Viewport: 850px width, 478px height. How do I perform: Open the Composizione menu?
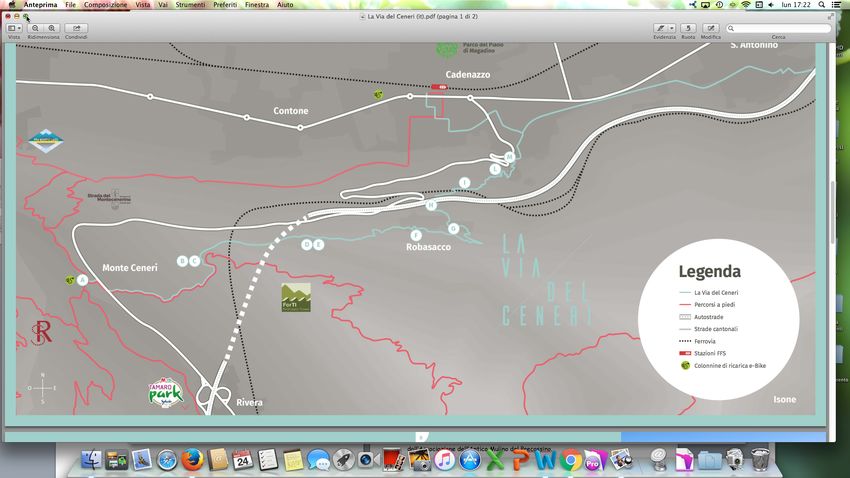pyautogui.click(x=105, y=5)
